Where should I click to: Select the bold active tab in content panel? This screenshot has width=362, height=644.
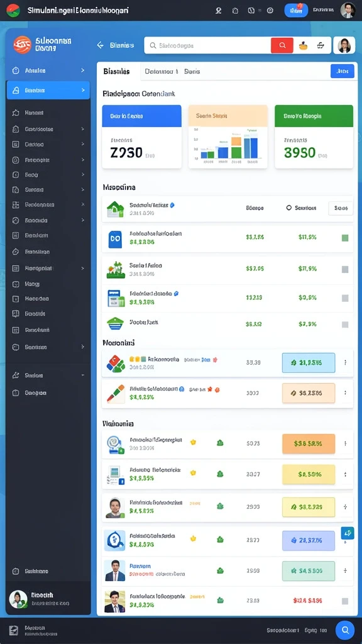click(x=117, y=72)
